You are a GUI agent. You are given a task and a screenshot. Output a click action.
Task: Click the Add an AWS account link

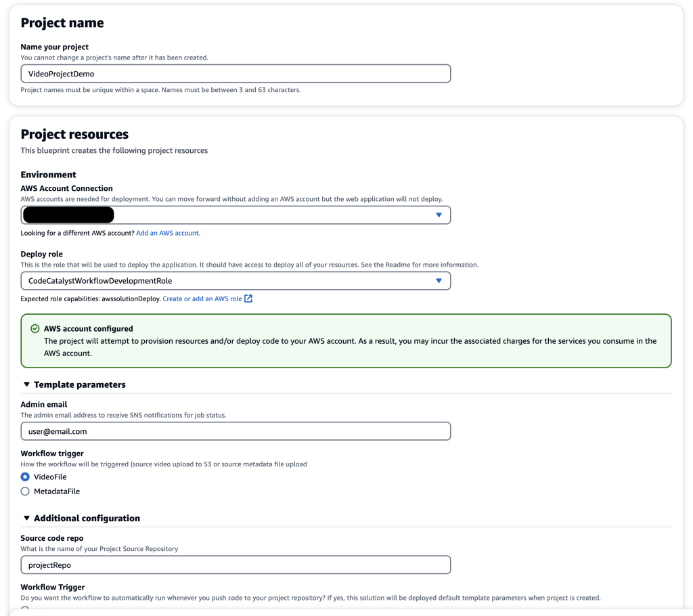click(167, 232)
